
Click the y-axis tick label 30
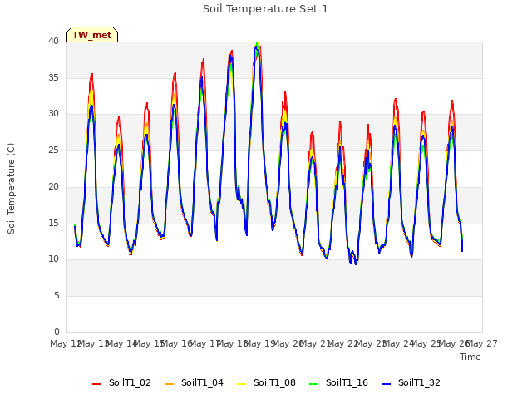point(53,114)
